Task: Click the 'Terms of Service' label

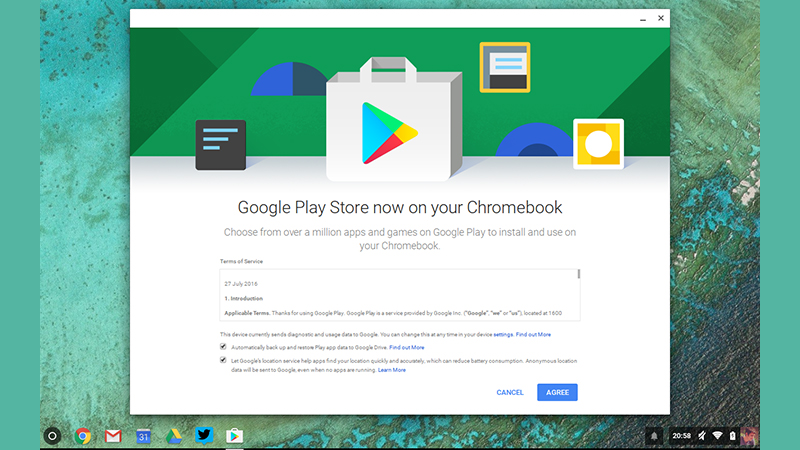Action: point(241,261)
